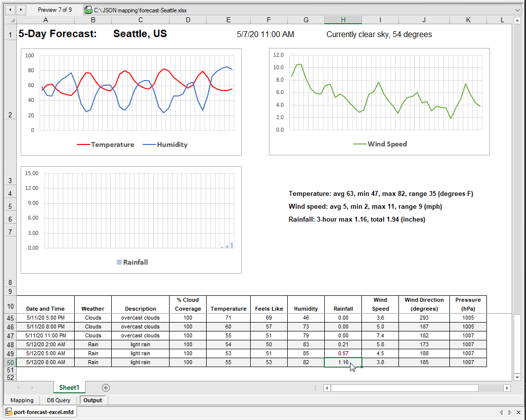The height and width of the screenshot is (420, 526).
Task: Click the plus icon to add a new sheet
Action: point(105,387)
